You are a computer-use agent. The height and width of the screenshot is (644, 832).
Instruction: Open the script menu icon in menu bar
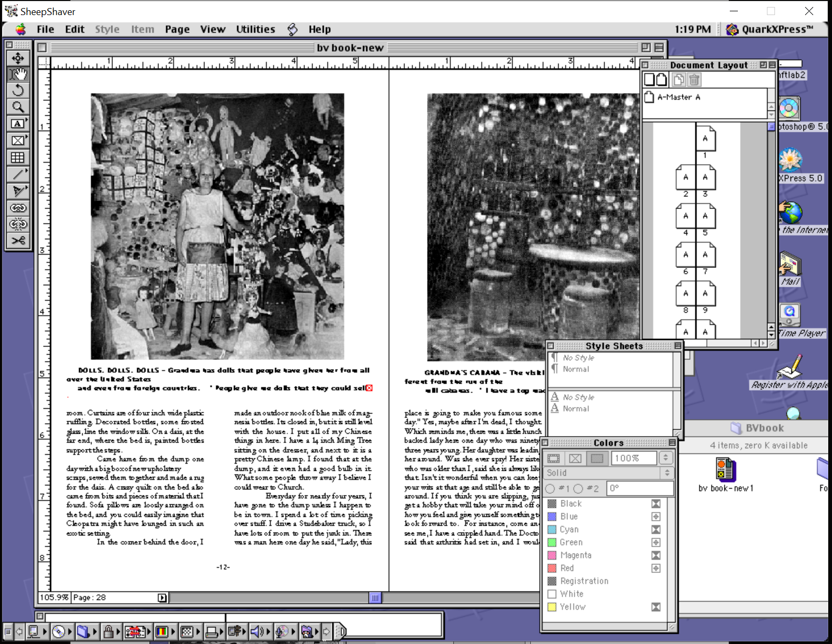tap(292, 30)
